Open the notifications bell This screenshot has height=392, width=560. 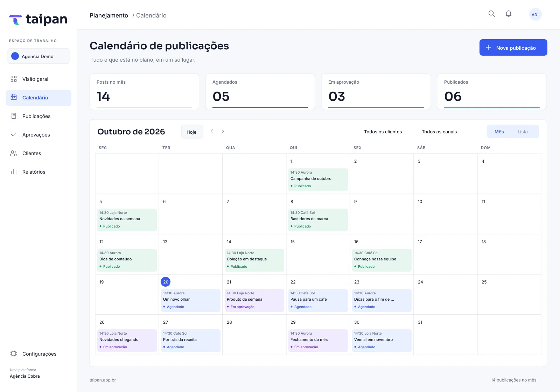coord(509,14)
